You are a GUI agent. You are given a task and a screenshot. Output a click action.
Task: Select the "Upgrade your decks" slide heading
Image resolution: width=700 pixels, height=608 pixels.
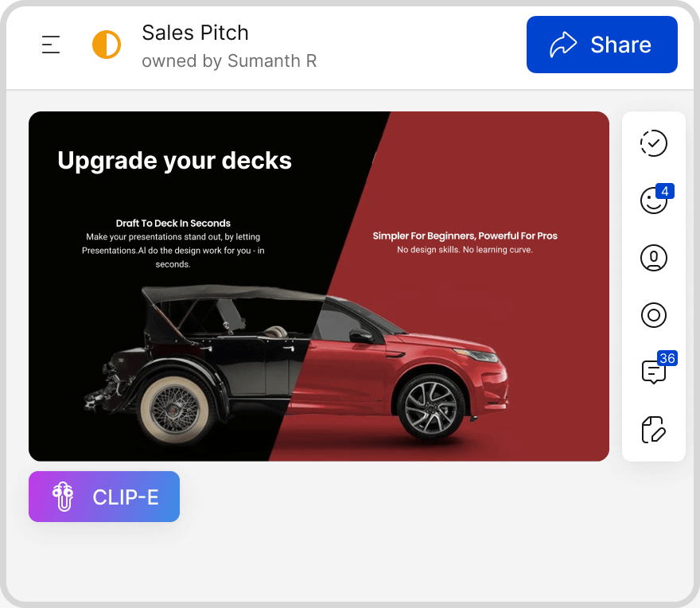174,161
